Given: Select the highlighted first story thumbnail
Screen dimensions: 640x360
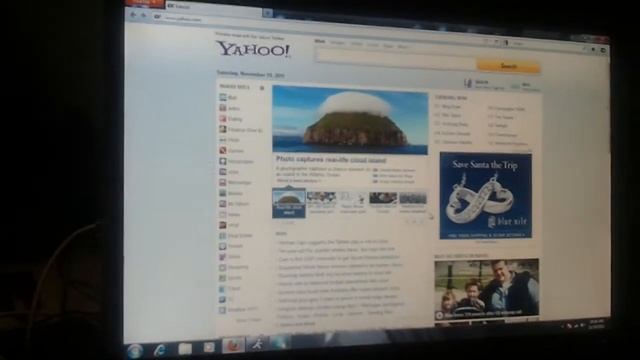Looking at the screenshot, I should (289, 202).
